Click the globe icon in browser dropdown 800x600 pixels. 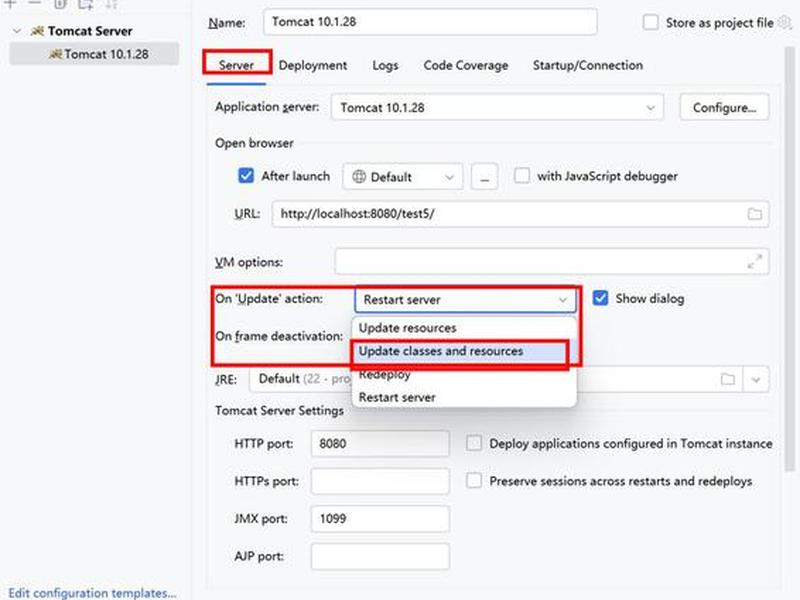click(x=359, y=177)
